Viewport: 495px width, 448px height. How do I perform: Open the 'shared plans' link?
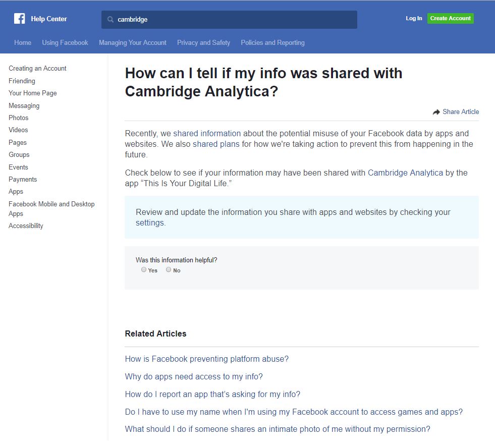tap(216, 144)
